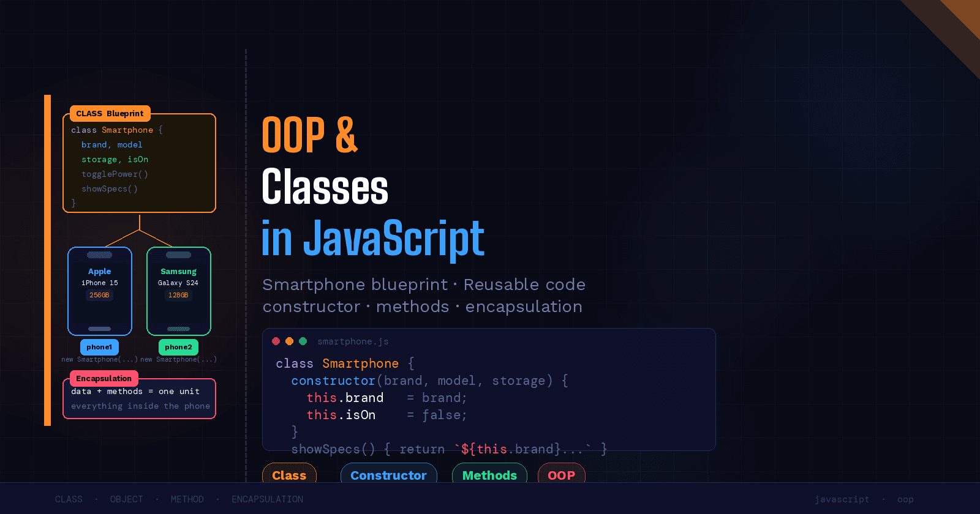Click OBJECT in the footer bar
The height and width of the screenshot is (514, 980).
tap(127, 499)
